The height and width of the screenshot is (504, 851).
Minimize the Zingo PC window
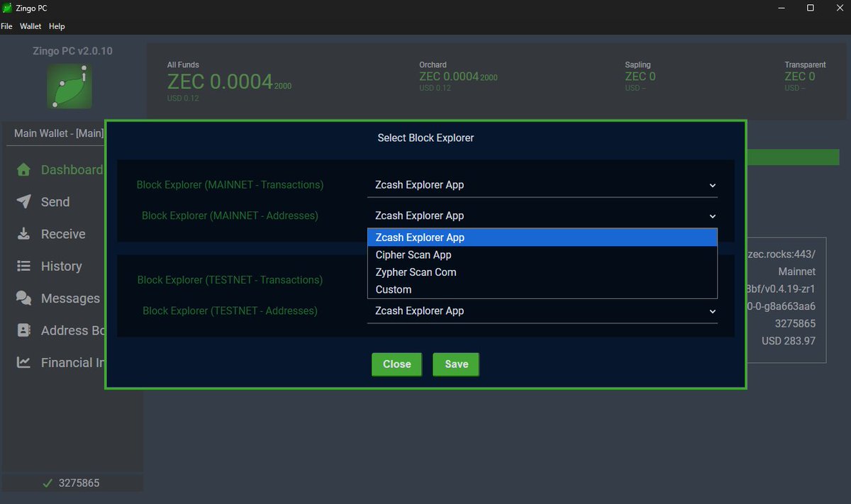(x=782, y=8)
